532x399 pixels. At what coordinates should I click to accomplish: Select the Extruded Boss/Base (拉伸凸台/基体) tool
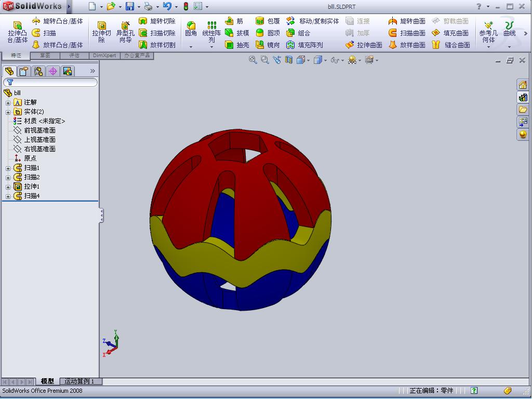[18, 32]
